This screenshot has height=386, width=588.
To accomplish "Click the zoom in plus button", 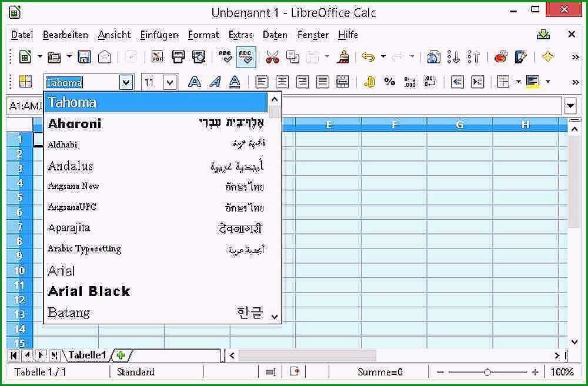I will [534, 372].
